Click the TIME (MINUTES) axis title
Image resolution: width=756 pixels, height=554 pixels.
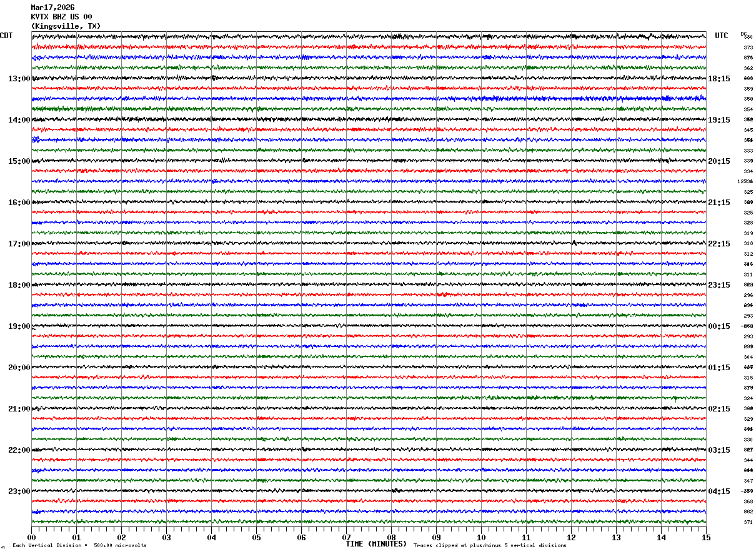click(x=376, y=544)
